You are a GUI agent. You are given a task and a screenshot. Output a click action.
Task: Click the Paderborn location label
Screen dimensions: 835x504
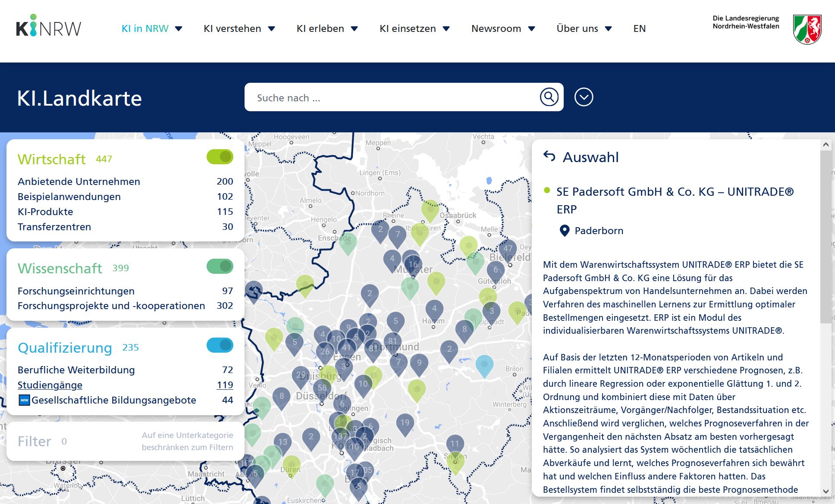pyautogui.click(x=599, y=231)
